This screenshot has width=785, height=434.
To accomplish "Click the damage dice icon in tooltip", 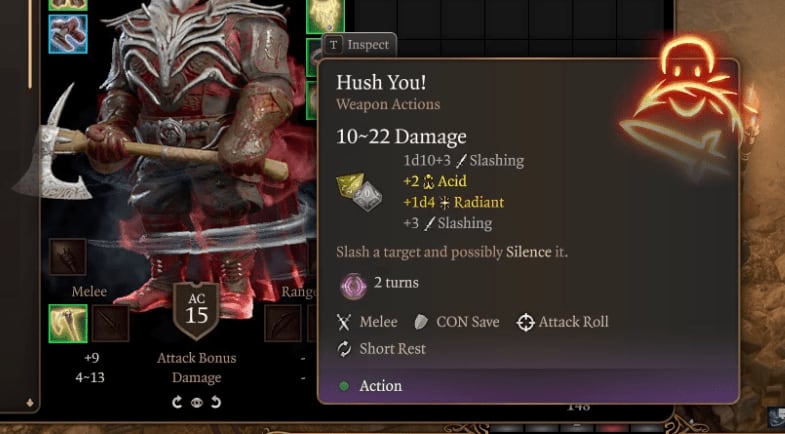I will pyautogui.click(x=359, y=192).
